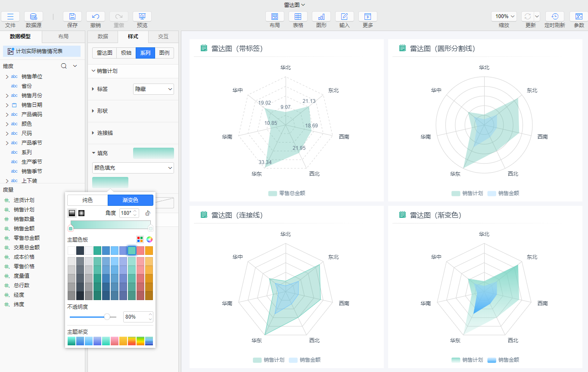Collapse the 销售计划 series section
Viewport: 588px width, 372px height.
94,71
